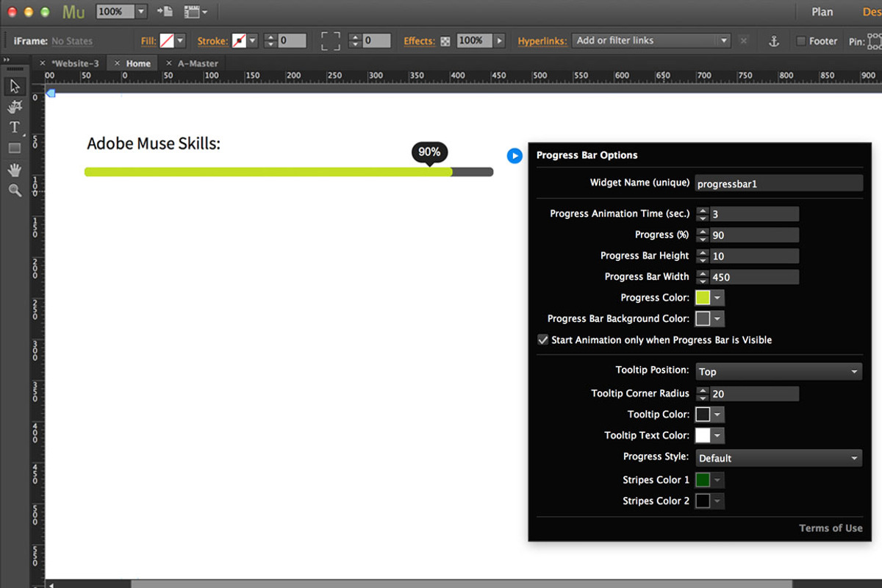Click the Stroke label link
The image size is (882, 588).
(x=212, y=41)
